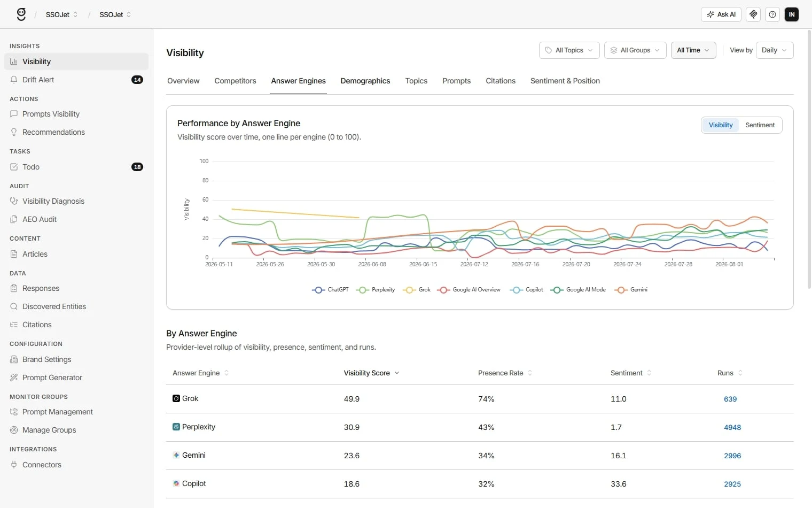This screenshot has width=812, height=508.
Task: Click the Perplexity logo in table
Action: click(x=176, y=427)
